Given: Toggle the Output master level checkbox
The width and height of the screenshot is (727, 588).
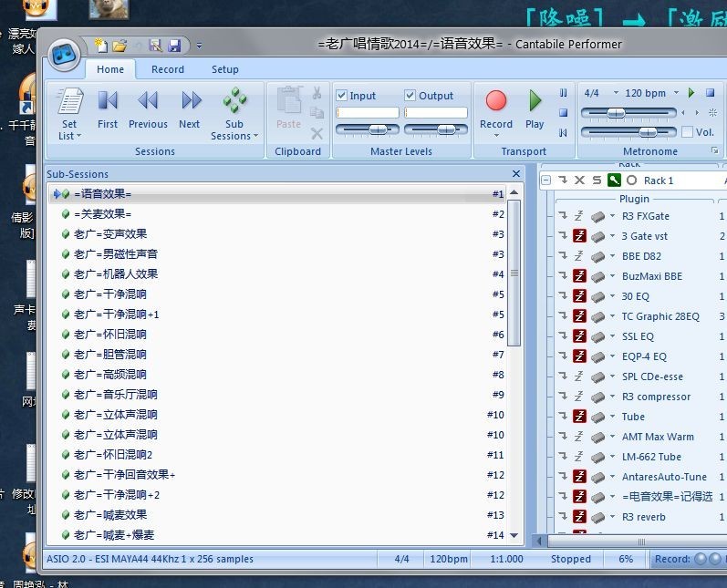Looking at the screenshot, I should 410,96.
